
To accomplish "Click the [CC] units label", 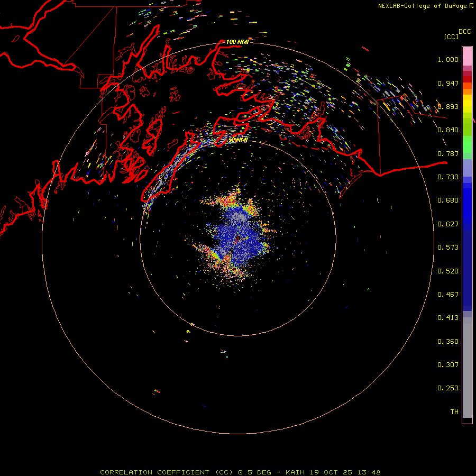I will click(x=451, y=36).
